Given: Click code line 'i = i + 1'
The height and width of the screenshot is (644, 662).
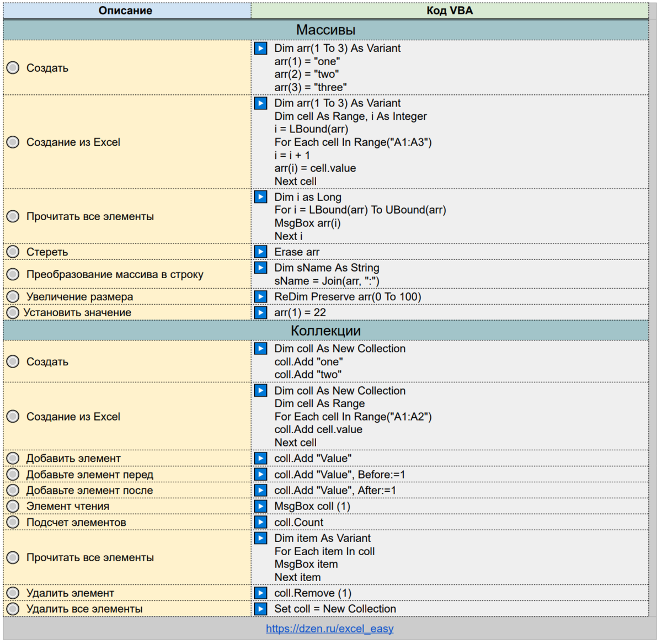Looking at the screenshot, I should pos(292,155).
